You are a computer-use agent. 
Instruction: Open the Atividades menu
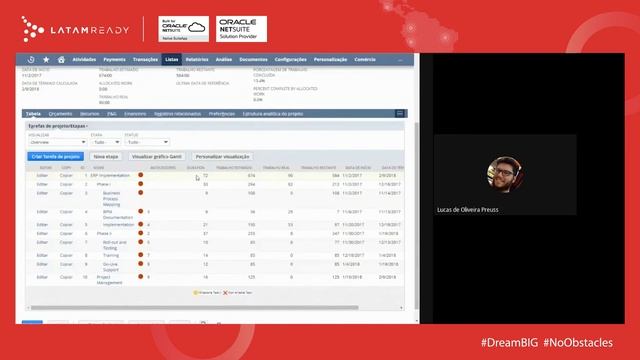[84, 60]
